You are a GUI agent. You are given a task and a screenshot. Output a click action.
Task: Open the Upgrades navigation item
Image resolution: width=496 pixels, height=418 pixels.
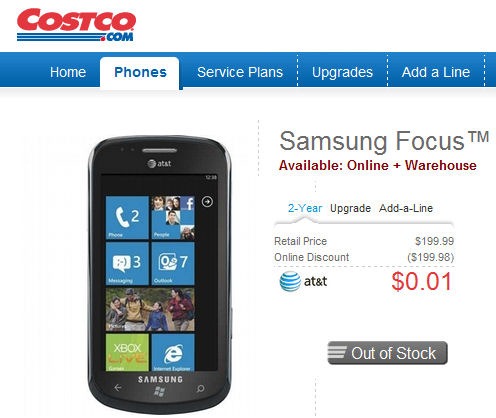tap(342, 72)
